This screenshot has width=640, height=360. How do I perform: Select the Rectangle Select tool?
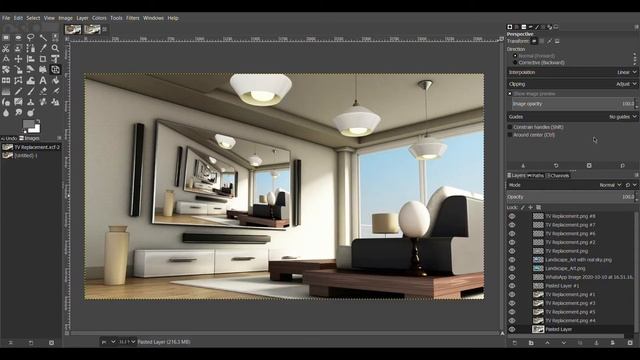(6, 38)
